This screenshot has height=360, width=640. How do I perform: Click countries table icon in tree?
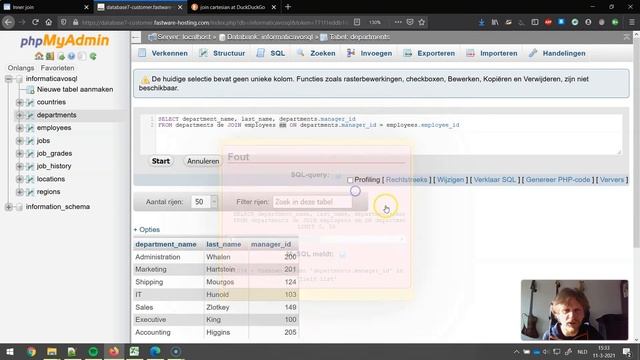coord(30,102)
